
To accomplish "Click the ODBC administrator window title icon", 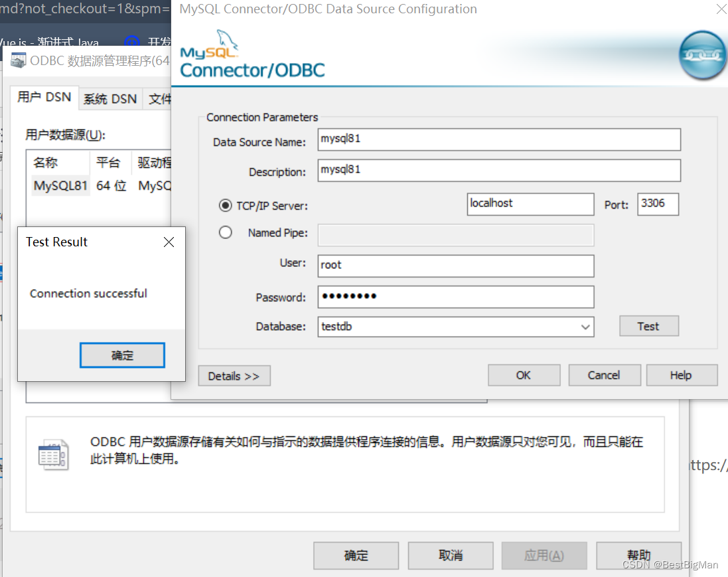I will pos(18,60).
